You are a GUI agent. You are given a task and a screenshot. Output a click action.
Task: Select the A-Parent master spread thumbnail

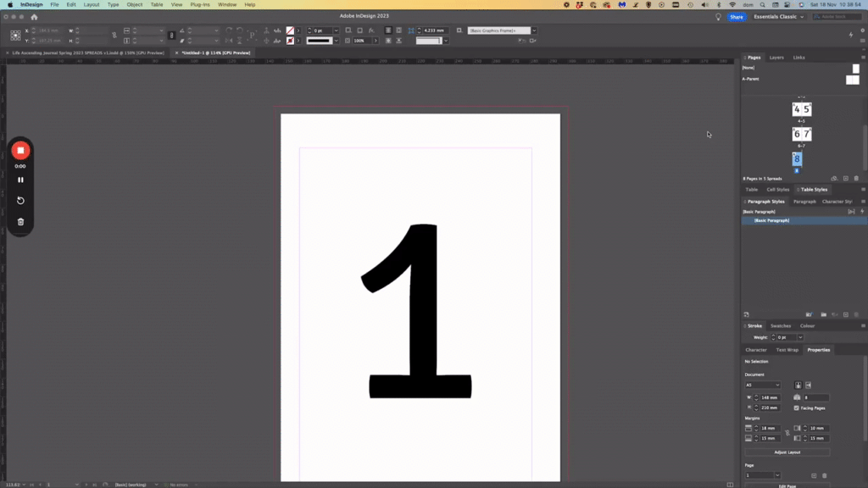tap(853, 80)
